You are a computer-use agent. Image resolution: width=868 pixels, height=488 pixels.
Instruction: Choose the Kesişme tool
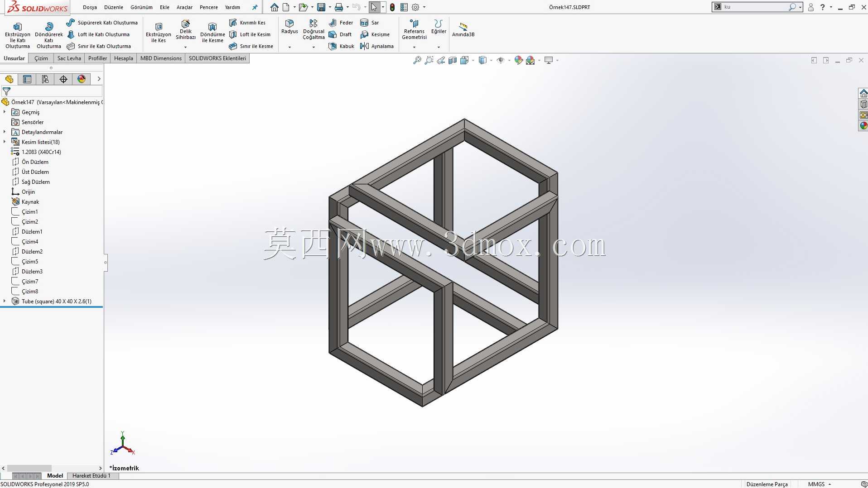375,34
